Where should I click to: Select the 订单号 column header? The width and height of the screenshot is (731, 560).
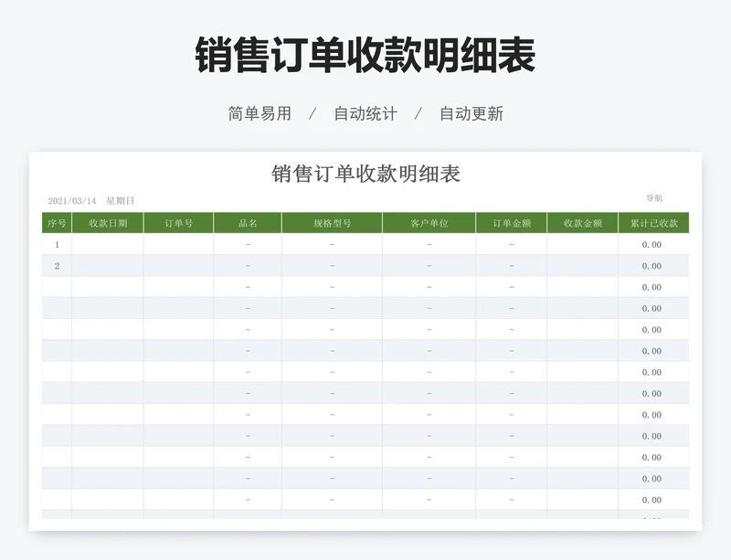tap(178, 223)
